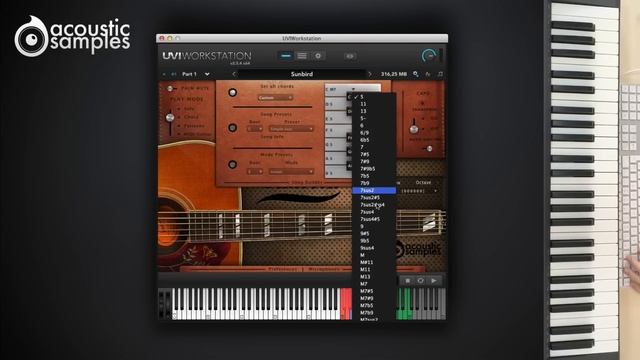
Task: Enable the Song Presets radio knob
Action: [232, 128]
